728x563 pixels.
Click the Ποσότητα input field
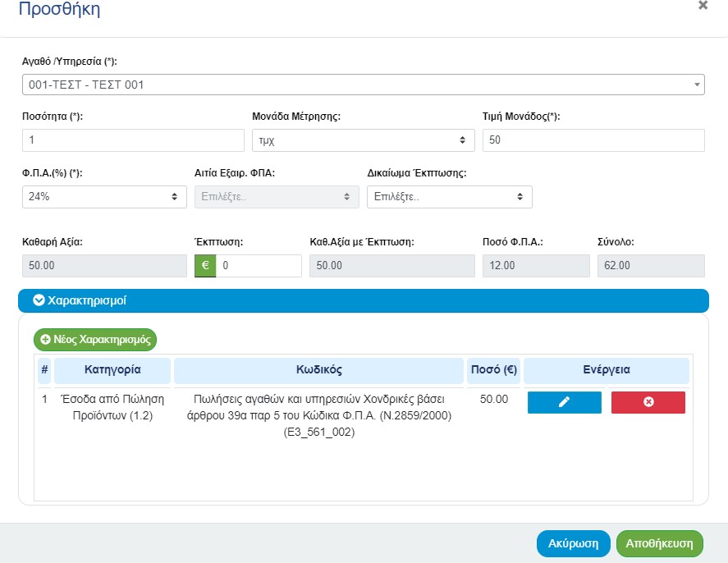[x=133, y=140]
